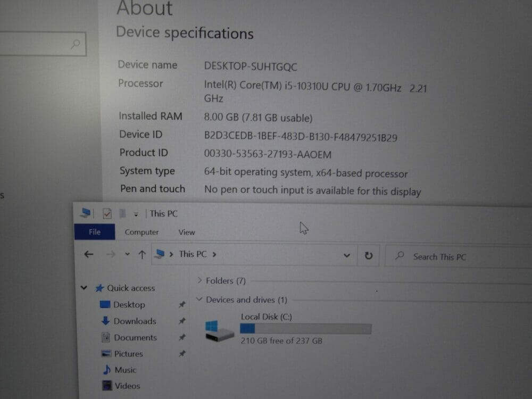
Task: Open Desktop in Quick access
Action: click(129, 305)
